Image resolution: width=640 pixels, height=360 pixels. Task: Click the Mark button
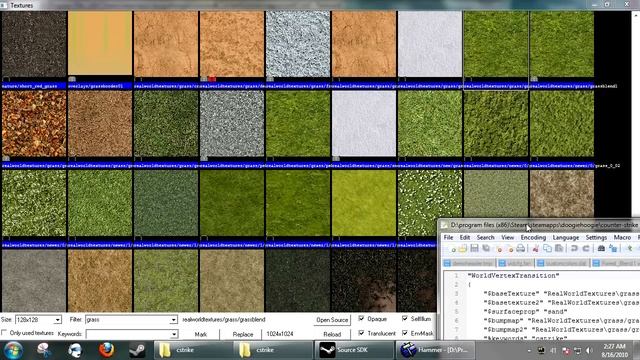(x=200, y=334)
